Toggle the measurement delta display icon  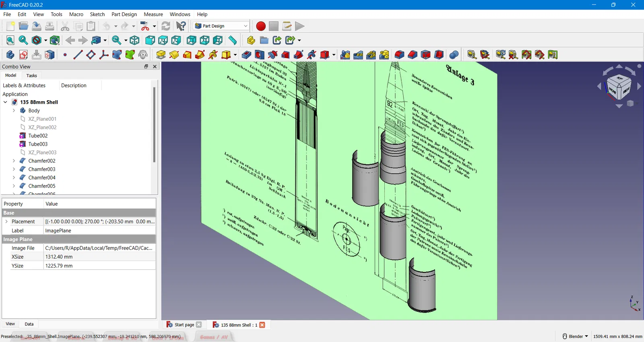point(553,55)
